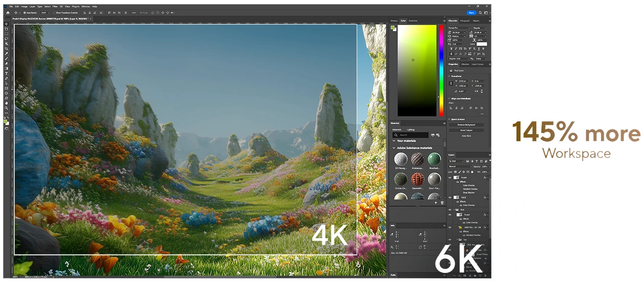Toggle the width-height link in Transform
The width and height of the screenshot is (644, 284).
(x=451, y=83)
